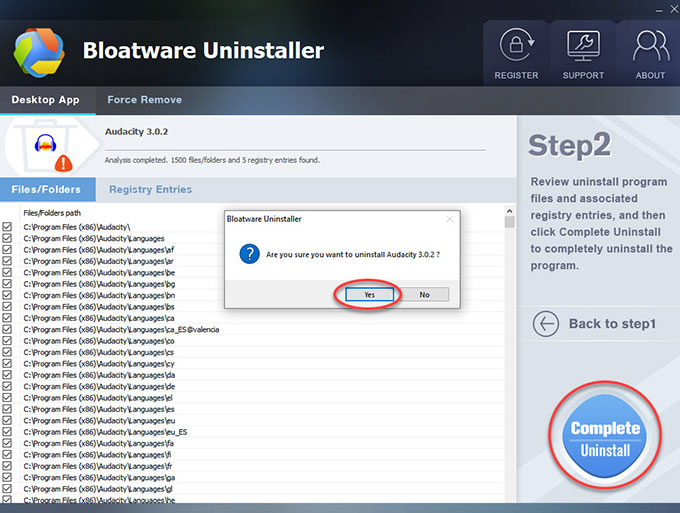
Task: Cancel uninstall by clicking No
Action: pos(424,294)
